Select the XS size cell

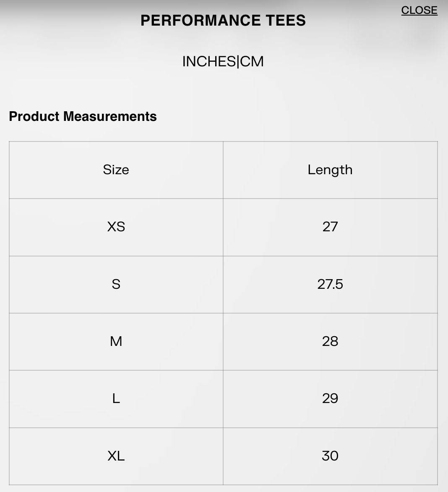[116, 227]
